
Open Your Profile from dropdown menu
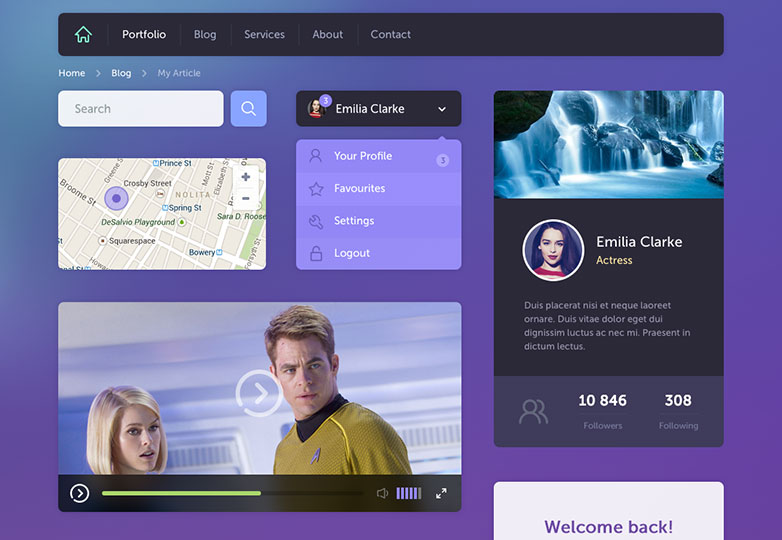(x=363, y=156)
